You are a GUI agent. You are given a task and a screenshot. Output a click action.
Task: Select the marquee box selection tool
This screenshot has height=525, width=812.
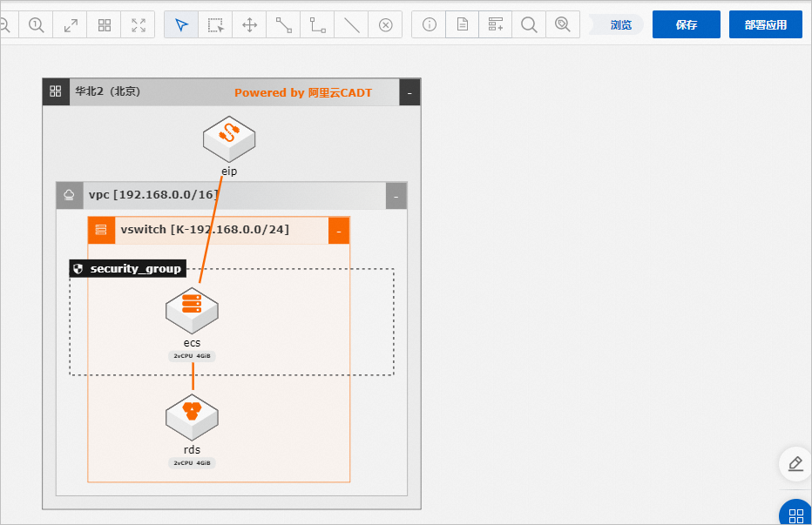point(215,25)
